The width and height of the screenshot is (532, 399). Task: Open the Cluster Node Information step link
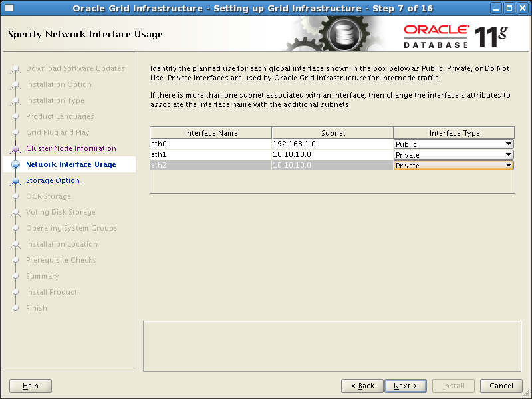tap(71, 148)
